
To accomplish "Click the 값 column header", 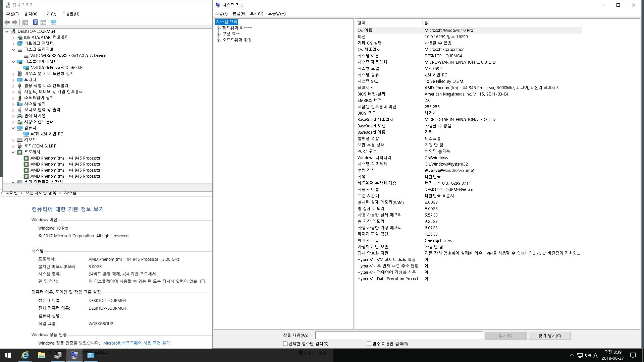I will (x=502, y=23).
